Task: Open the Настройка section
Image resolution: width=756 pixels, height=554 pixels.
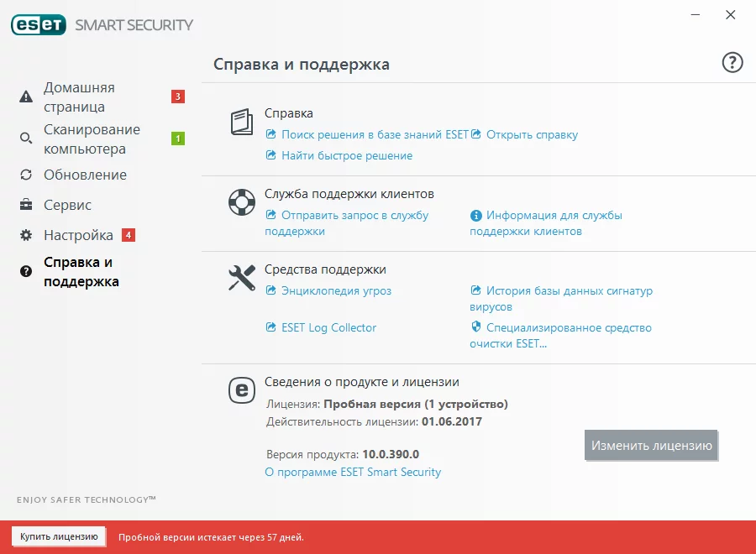Action: point(78,235)
